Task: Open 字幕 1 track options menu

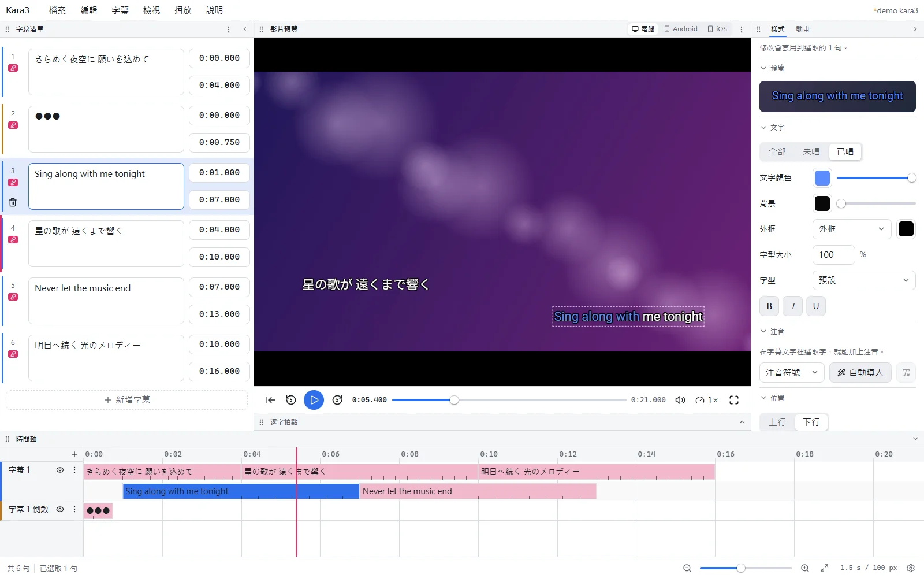Action: coord(74,470)
